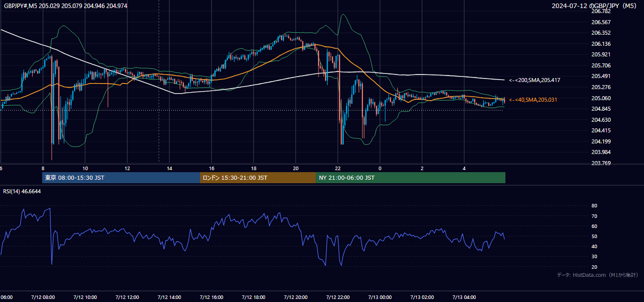Click the 7/13 04:00 time label
The image size is (644, 302).
pyautogui.click(x=465, y=297)
